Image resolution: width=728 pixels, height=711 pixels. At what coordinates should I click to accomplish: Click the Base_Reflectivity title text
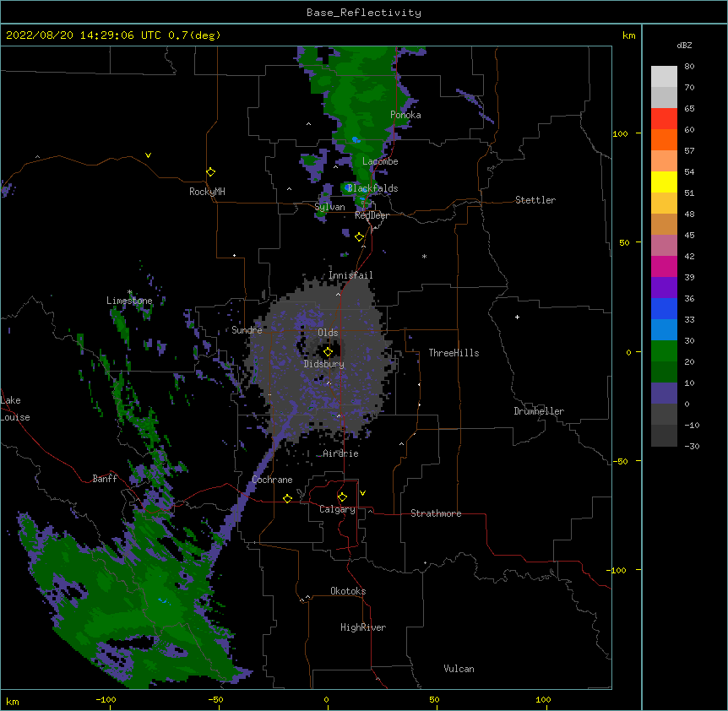click(x=364, y=13)
